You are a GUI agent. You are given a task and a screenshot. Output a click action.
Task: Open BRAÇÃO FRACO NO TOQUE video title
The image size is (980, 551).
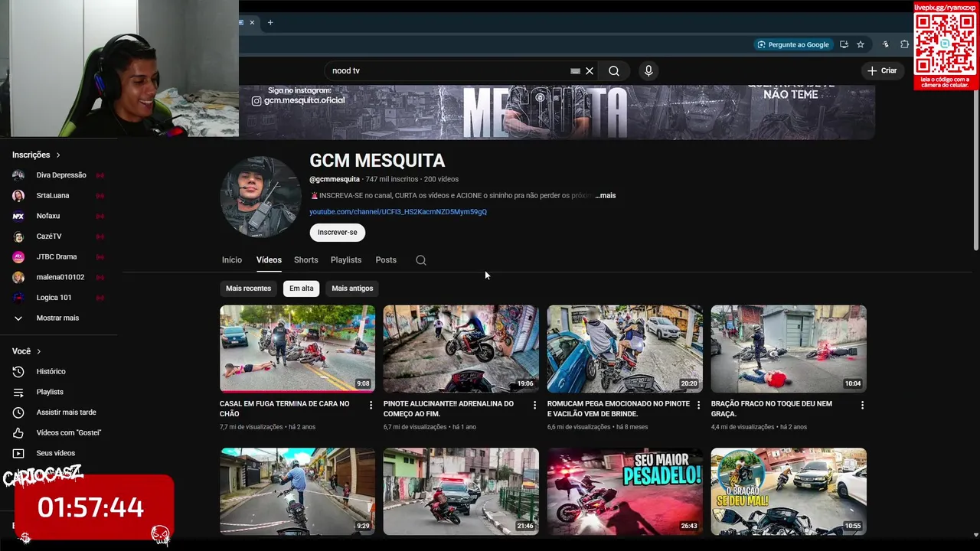pyautogui.click(x=772, y=409)
